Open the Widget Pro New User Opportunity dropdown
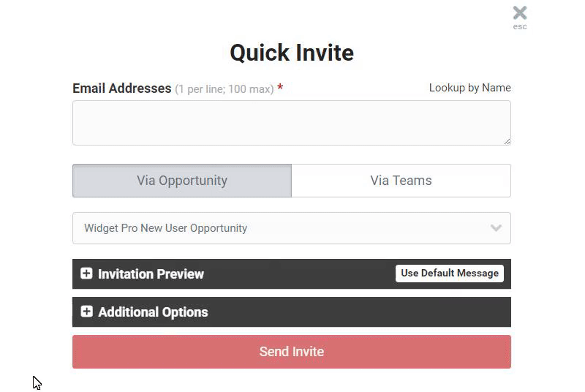This screenshot has width=585, height=392. click(292, 228)
